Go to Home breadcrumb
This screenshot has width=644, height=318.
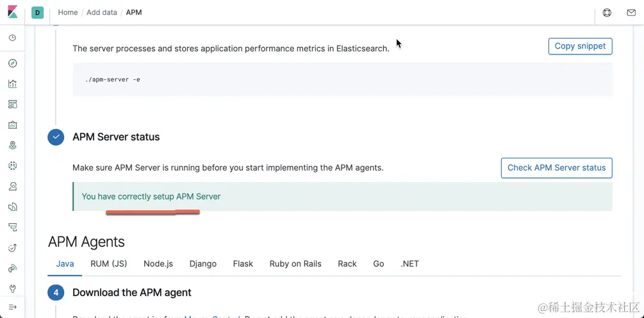tap(68, 12)
